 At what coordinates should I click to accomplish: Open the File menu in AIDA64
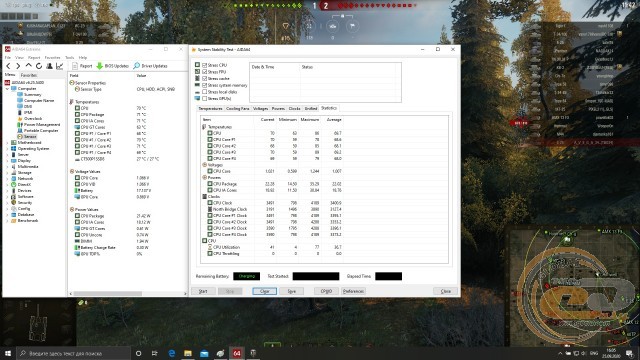tap(8, 58)
